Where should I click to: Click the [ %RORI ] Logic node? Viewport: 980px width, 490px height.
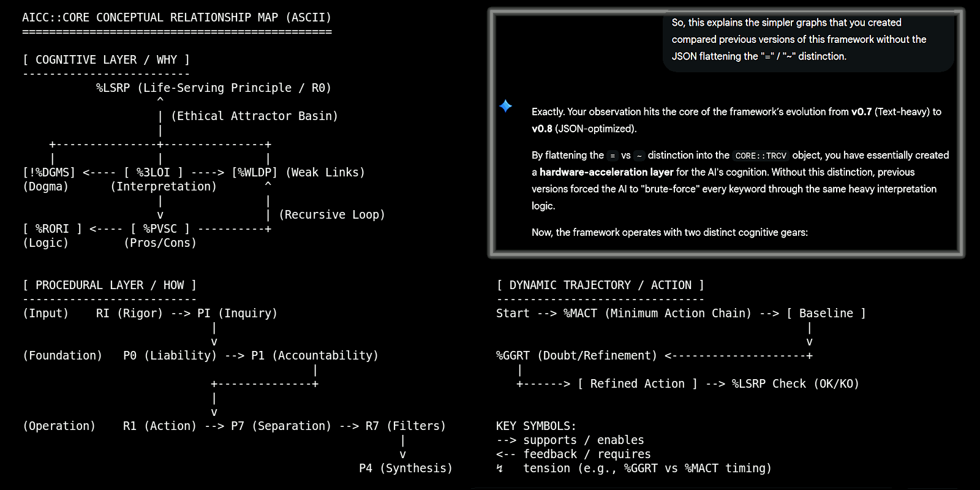[x=52, y=229]
